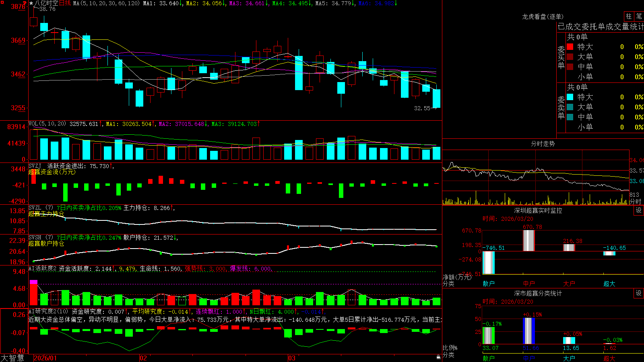Click the 32.55 low price label
This screenshot has height=362, width=644.
click(x=422, y=108)
